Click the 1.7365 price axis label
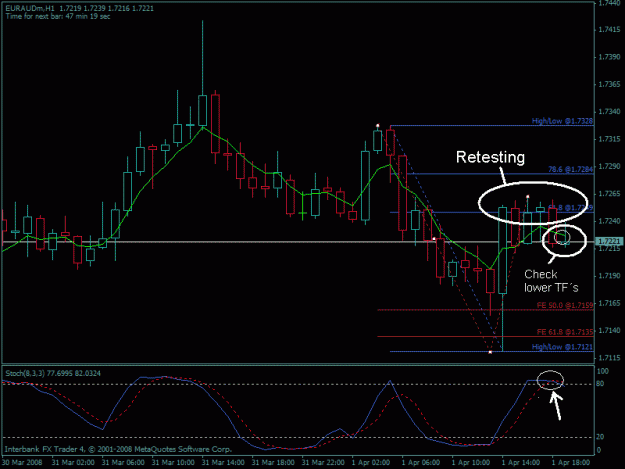Screen dimensions: 625x469 click(609, 84)
